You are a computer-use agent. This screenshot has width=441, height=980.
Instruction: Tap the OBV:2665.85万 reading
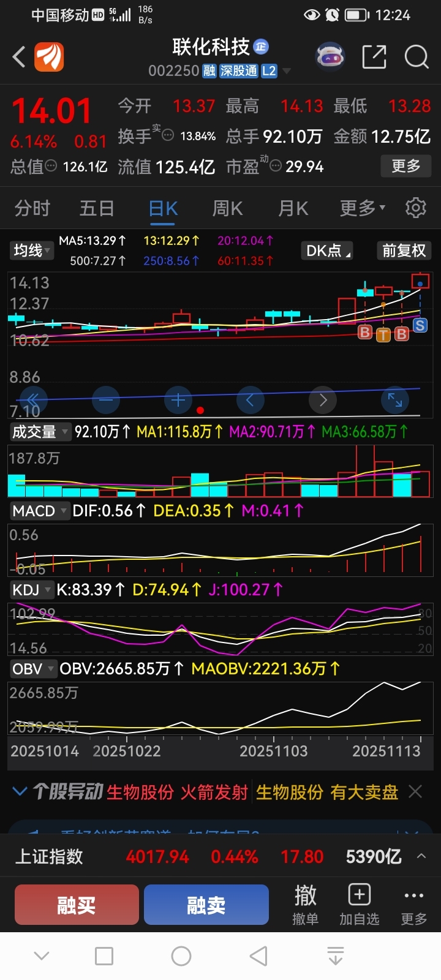[121, 668]
